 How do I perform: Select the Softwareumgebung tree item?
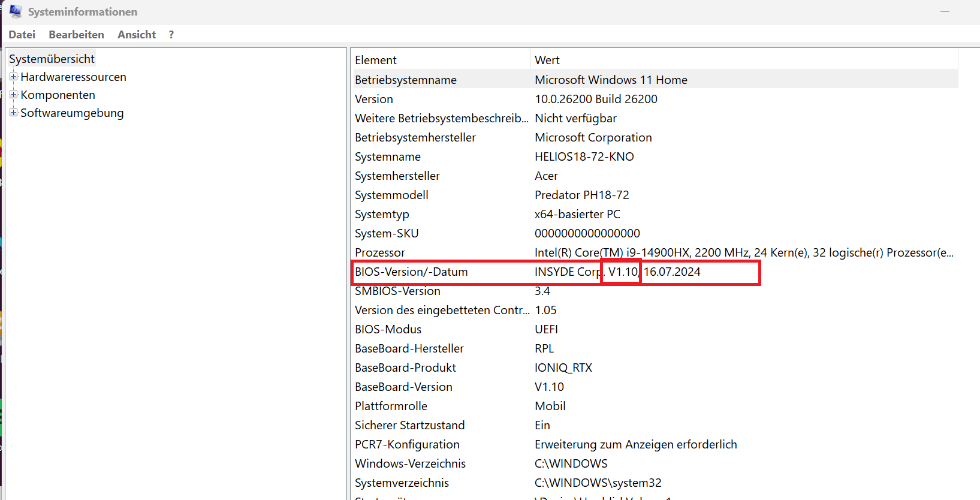[x=72, y=113]
